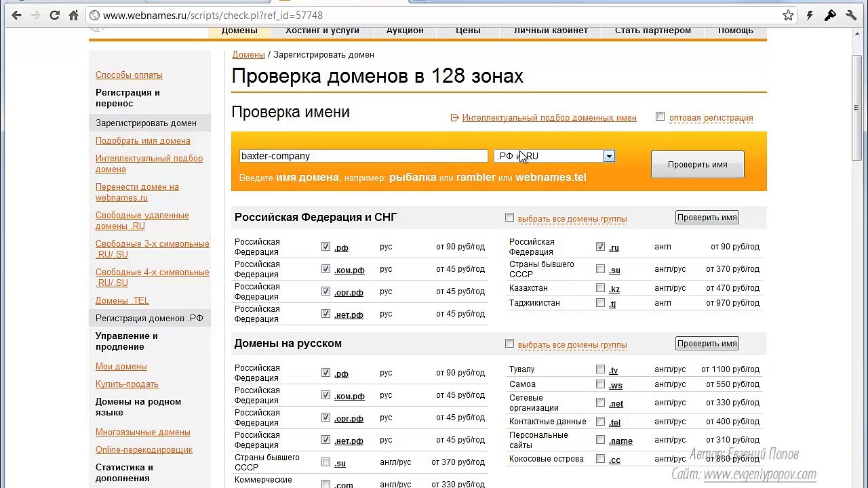Click the оптовая регистрация link
Screen dimensions: 868x488
tap(711, 118)
